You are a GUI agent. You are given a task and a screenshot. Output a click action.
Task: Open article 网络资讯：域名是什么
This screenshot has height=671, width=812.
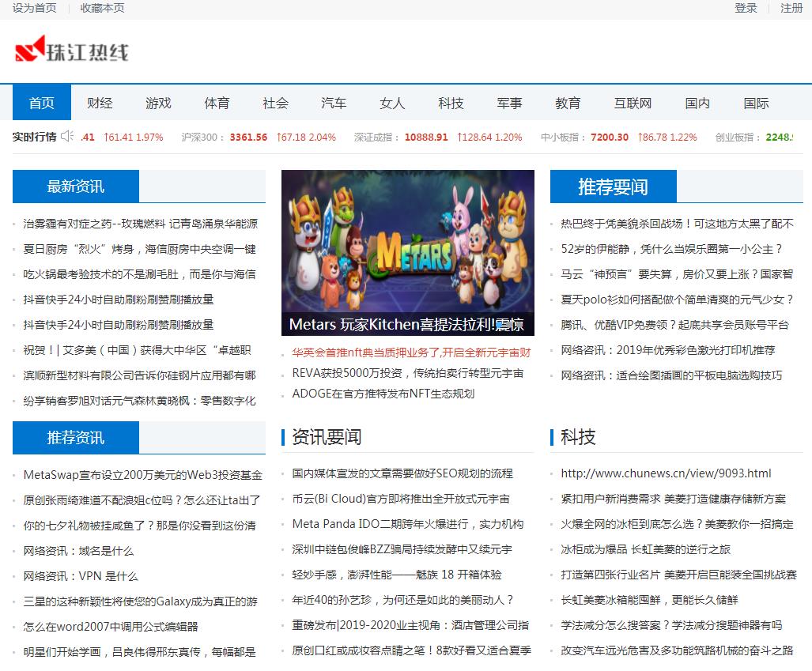coord(78,551)
